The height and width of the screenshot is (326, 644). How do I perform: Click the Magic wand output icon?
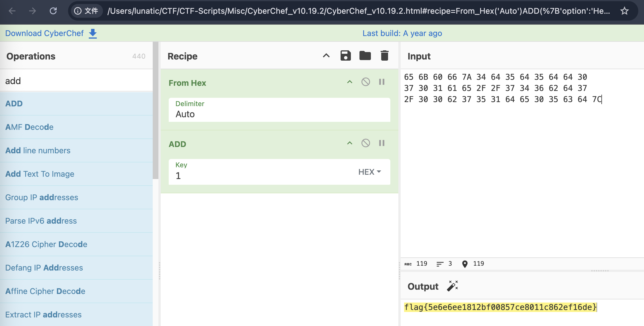[x=452, y=286]
